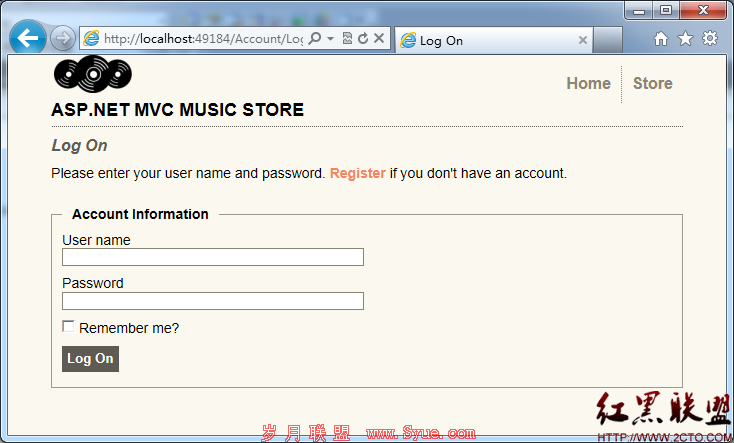The height and width of the screenshot is (443, 734).
Task: Open a new blank tab
Action: [x=608, y=40]
